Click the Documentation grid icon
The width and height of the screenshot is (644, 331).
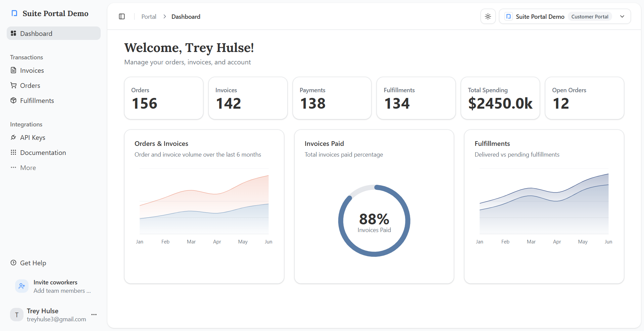pos(13,152)
